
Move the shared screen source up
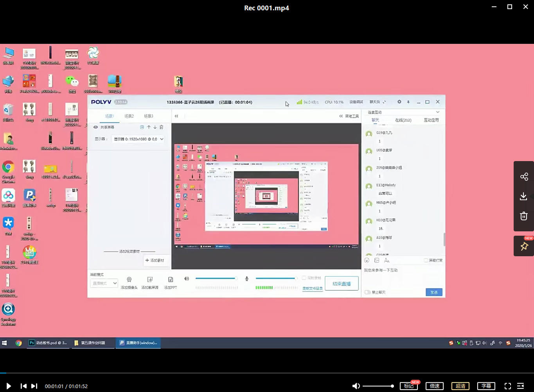pos(149,127)
